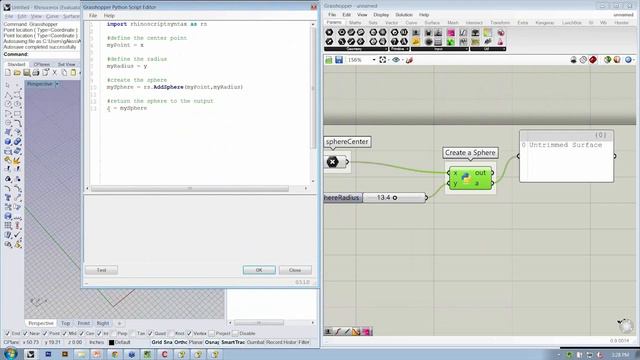Open the Python Script Editor Help menu

(x=109, y=16)
